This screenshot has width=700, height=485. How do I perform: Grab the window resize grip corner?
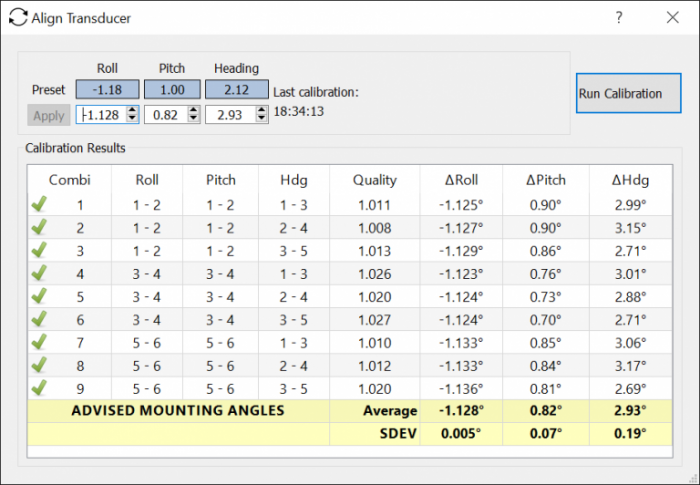[x=693, y=479]
